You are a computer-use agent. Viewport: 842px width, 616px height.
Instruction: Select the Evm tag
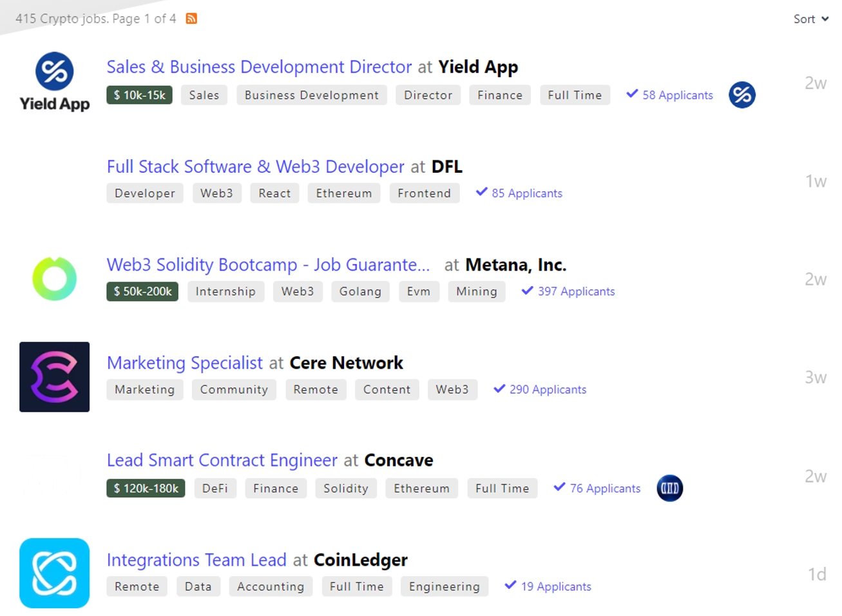click(419, 291)
